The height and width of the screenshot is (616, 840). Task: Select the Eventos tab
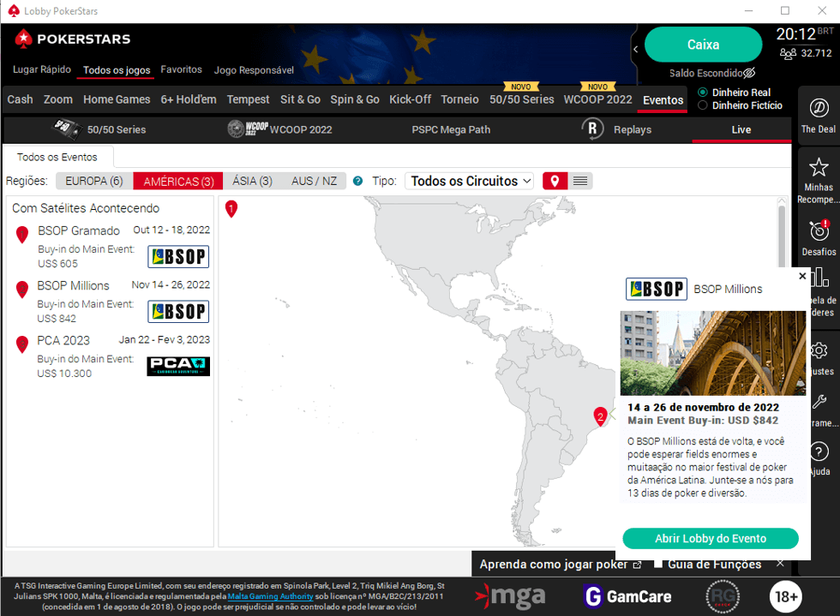coord(663,100)
